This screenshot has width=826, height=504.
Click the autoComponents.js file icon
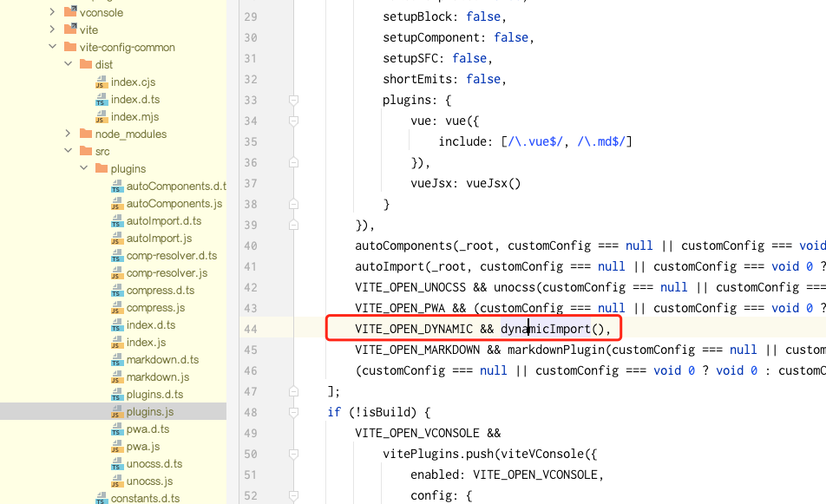point(117,203)
